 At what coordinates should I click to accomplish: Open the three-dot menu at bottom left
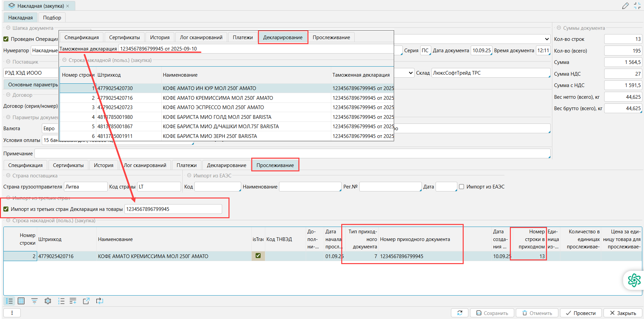click(x=12, y=313)
